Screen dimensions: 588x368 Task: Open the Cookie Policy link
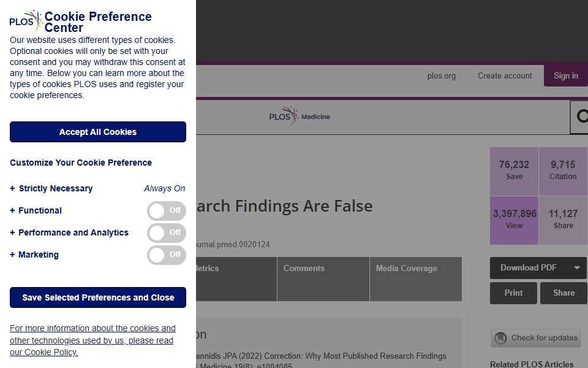tap(92, 340)
